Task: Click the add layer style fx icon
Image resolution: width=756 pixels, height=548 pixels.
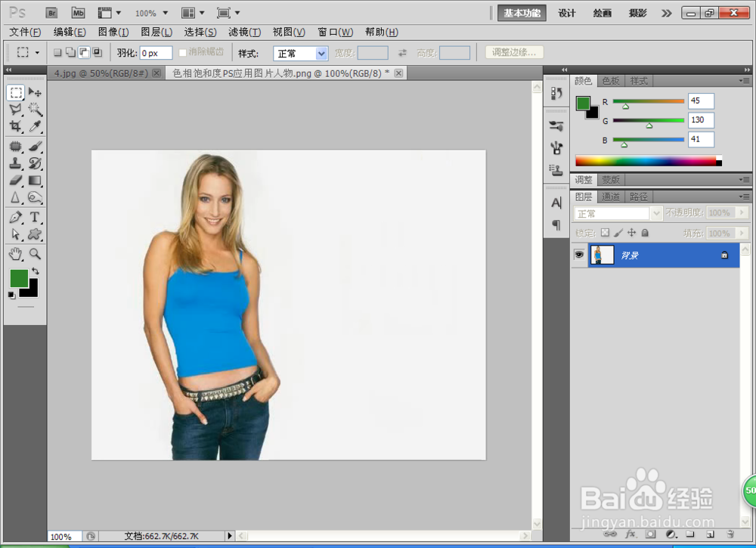Action: (x=631, y=534)
